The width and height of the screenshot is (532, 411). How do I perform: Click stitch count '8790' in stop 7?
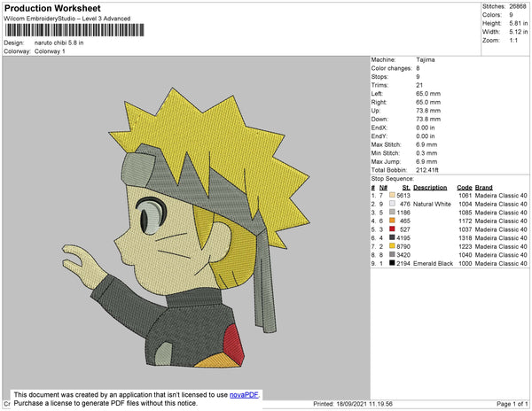point(403,246)
